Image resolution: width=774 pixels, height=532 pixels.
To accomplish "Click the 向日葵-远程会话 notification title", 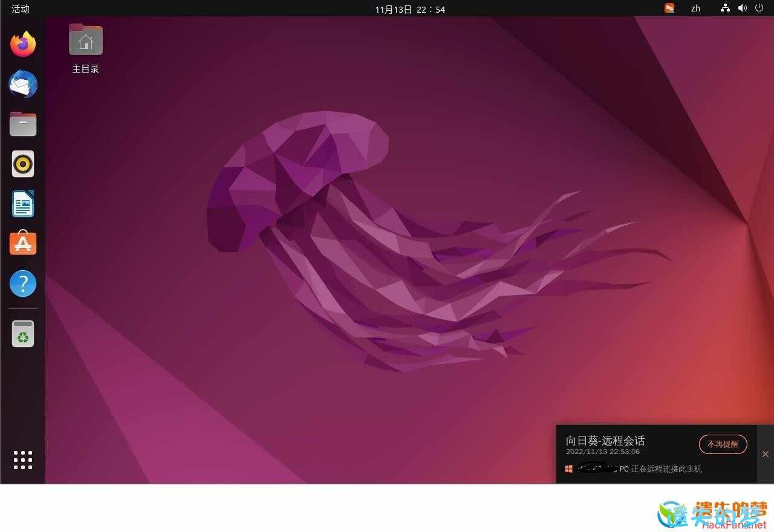I will pyautogui.click(x=605, y=441).
